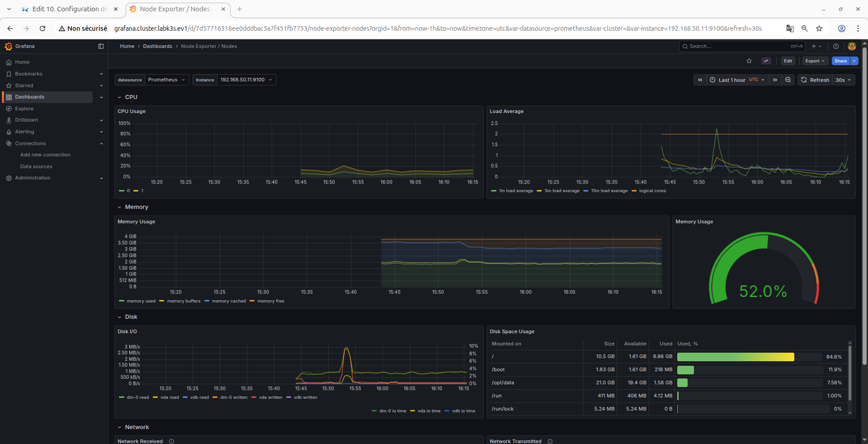Open the Prometheus datasource dropdown
Screen dimensions: 868x444
166,80
